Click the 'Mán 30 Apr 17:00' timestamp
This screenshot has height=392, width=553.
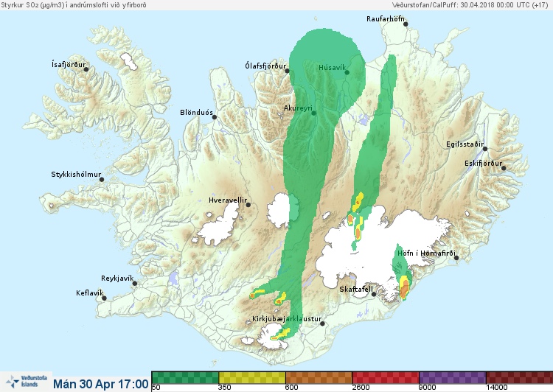click(x=101, y=384)
